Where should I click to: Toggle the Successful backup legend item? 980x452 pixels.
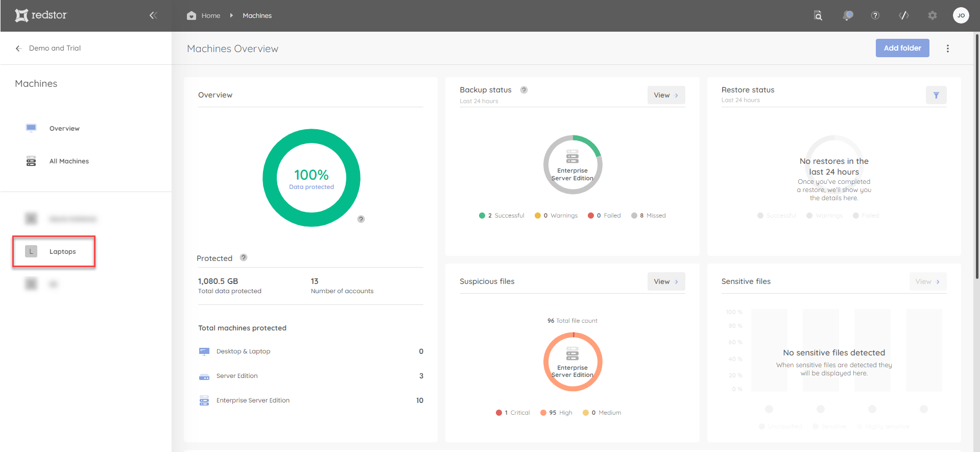click(x=501, y=216)
